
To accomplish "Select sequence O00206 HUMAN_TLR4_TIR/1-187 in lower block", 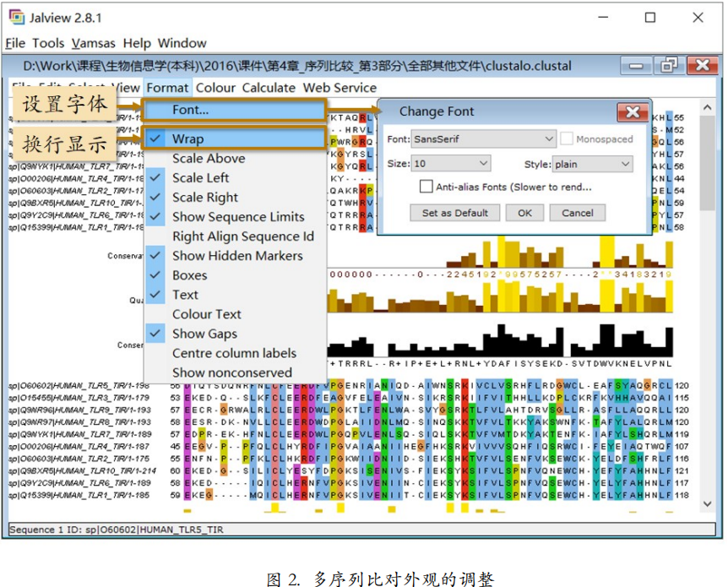I will (x=79, y=446).
